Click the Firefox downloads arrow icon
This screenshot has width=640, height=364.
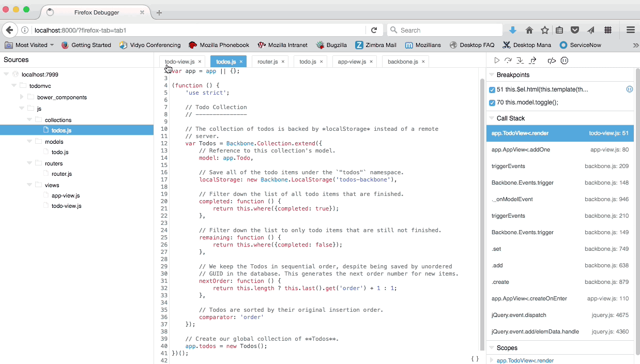tap(513, 30)
